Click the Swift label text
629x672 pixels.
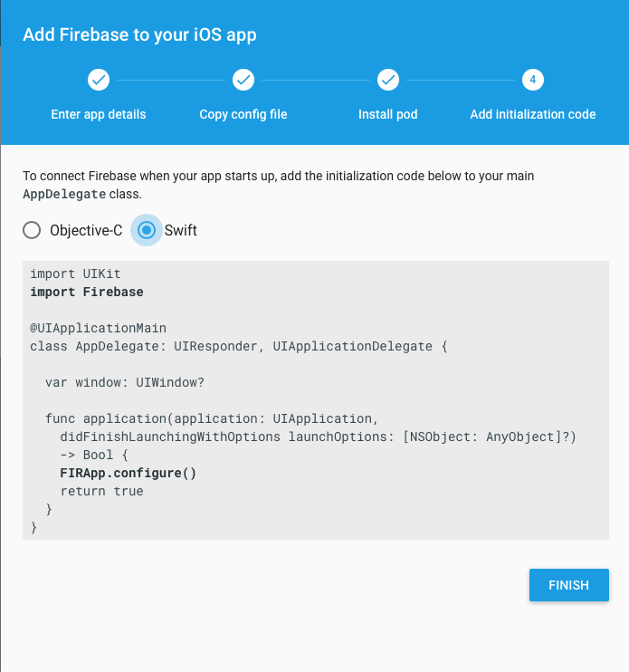pos(181,231)
